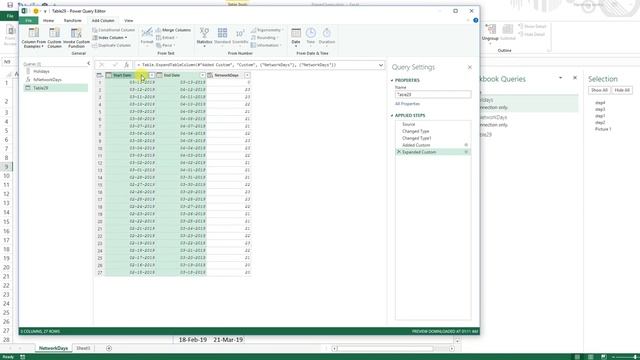Viewport: 640px width, 360px height.
Task: Click the End Date column type icon
Action: [x=159, y=76]
